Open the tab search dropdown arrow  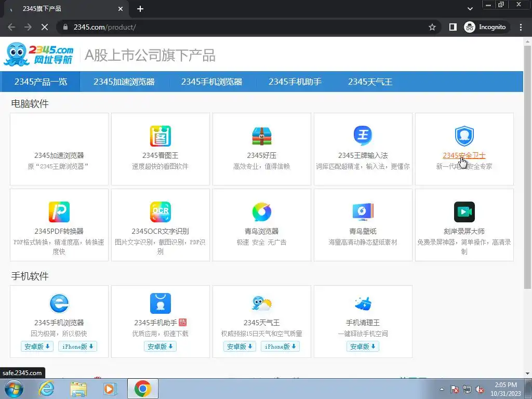pos(470,9)
